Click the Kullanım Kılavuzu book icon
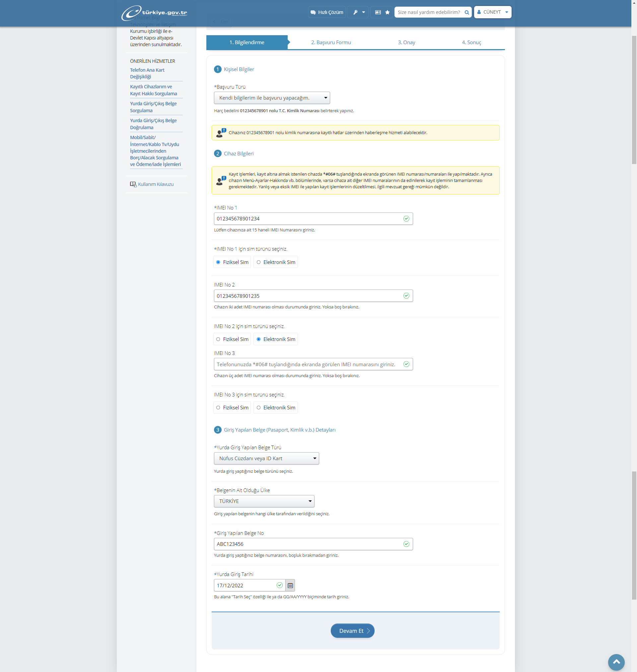The height and width of the screenshot is (672, 637). (133, 184)
